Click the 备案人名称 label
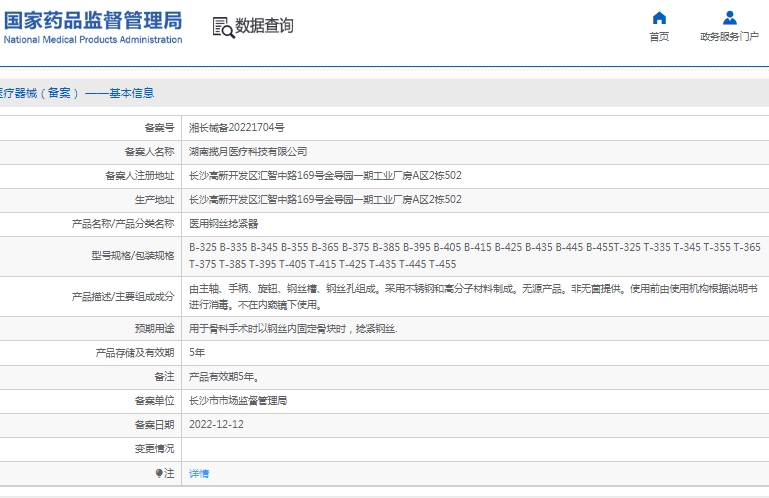The image size is (769, 498). tap(150, 152)
